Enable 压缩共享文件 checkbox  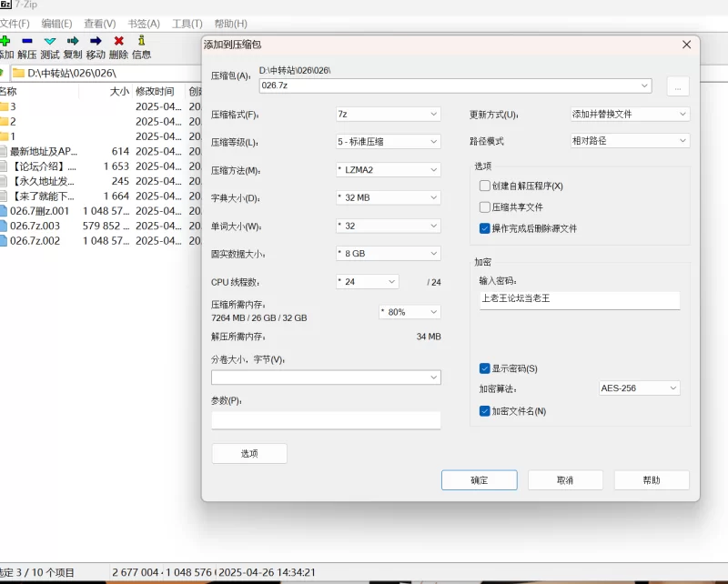click(x=485, y=207)
